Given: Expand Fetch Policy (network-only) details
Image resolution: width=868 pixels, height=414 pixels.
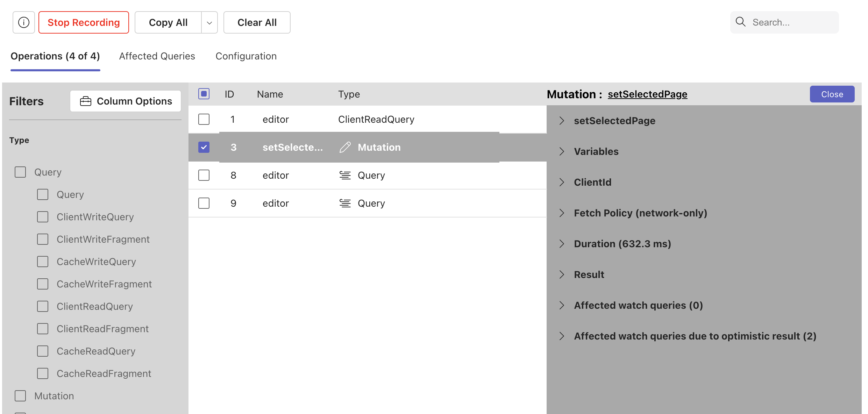Looking at the screenshot, I should pyautogui.click(x=562, y=213).
